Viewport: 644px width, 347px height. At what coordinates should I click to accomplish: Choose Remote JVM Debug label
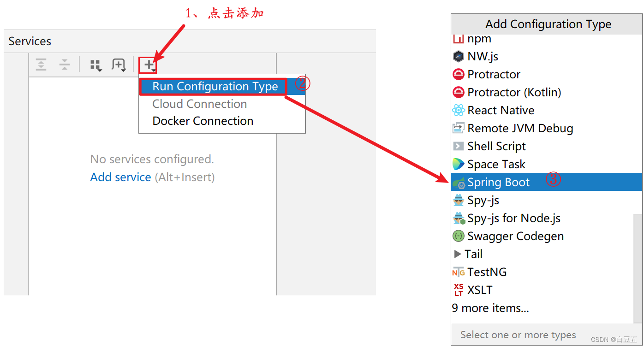pos(520,129)
